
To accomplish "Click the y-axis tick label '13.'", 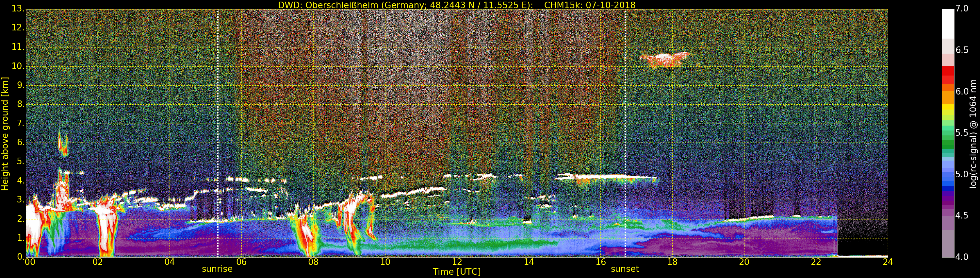I will click(18, 9).
